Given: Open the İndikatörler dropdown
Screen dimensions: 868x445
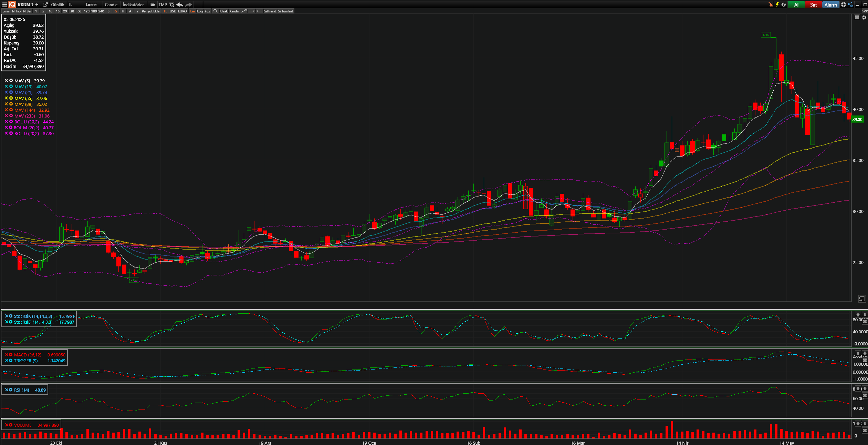Looking at the screenshot, I should coord(134,4).
